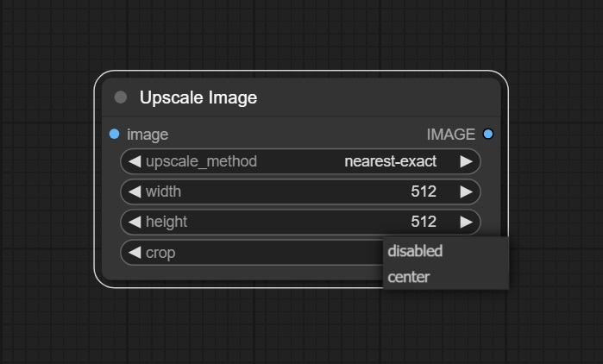This screenshot has width=603, height=364.
Task: Click the gray collapse dot beside Upscale Image
Action: (x=121, y=97)
